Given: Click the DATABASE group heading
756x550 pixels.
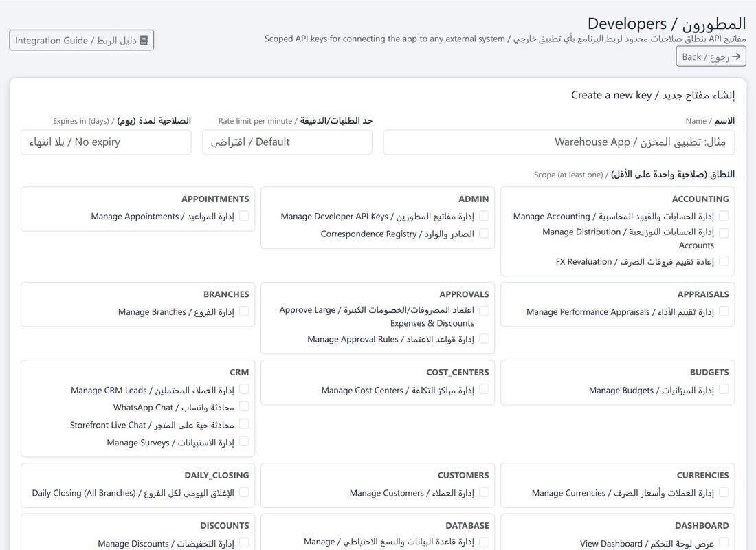Looking at the screenshot, I should coord(467,525).
